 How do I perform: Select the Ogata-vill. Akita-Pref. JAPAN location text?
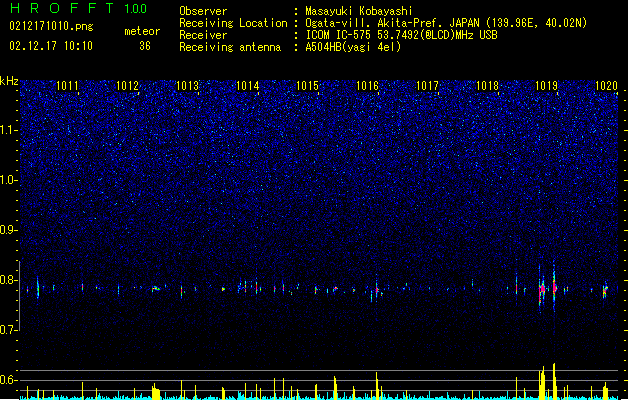point(446,23)
